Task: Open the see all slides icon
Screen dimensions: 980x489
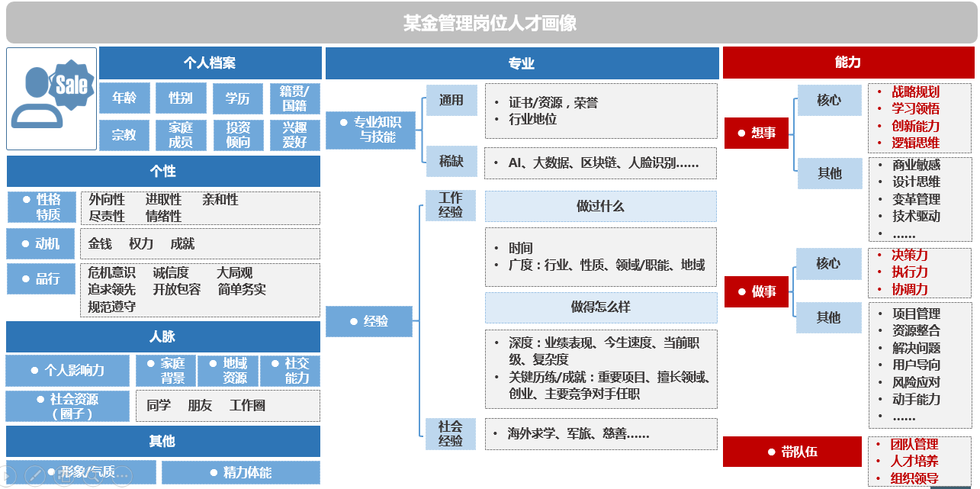Action: (65, 475)
